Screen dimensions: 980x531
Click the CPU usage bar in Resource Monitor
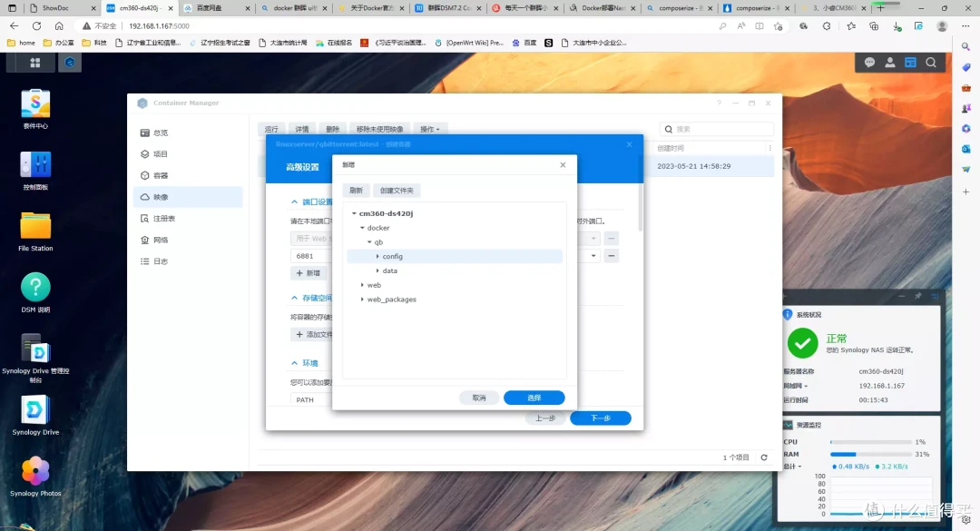click(x=870, y=442)
